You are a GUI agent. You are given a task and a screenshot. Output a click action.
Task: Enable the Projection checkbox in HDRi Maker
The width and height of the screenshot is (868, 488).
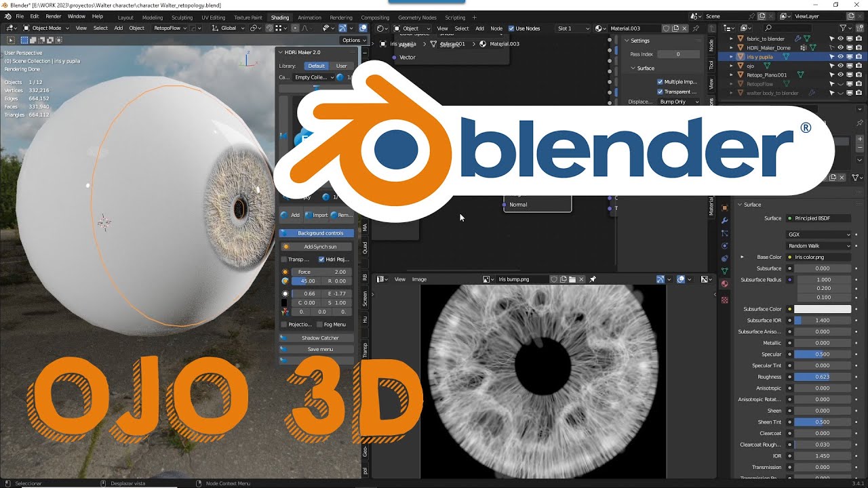click(284, 325)
